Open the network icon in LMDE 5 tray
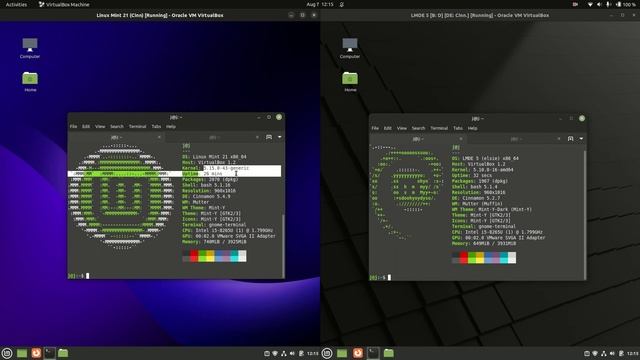 pyautogui.click(x=604, y=353)
